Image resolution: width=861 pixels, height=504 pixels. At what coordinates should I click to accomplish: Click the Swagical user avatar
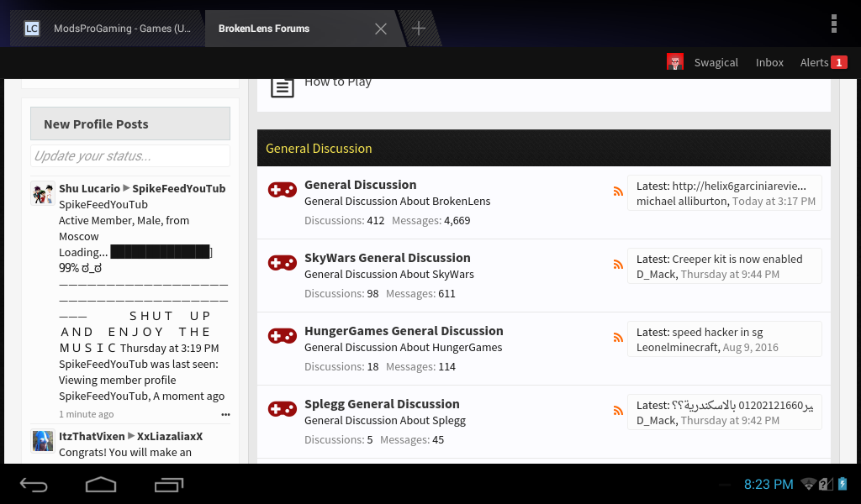[x=675, y=62]
